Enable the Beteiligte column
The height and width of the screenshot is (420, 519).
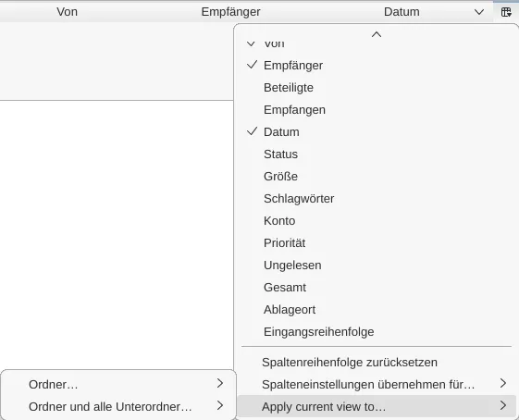tap(377, 87)
